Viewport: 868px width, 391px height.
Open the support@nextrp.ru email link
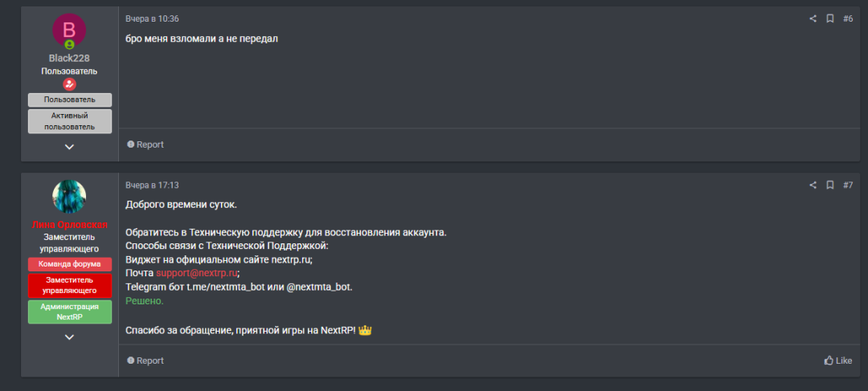point(197,273)
